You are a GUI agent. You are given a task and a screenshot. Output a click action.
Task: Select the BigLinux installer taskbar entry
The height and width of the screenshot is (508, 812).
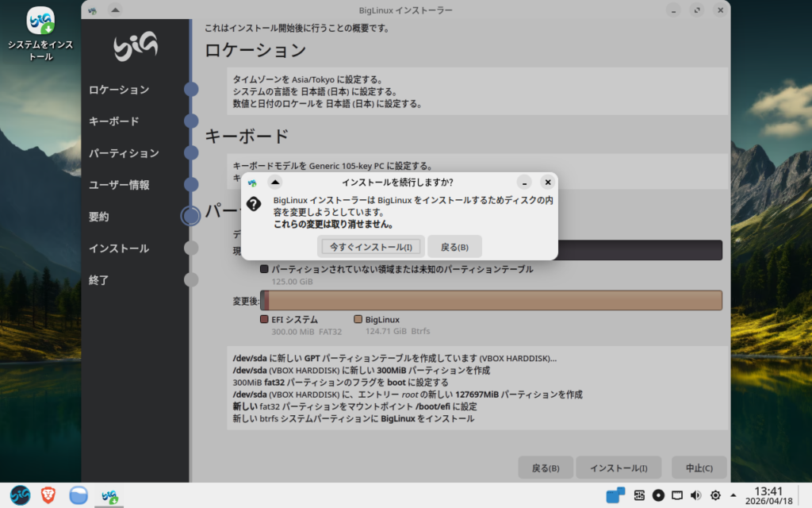pyautogui.click(x=109, y=495)
